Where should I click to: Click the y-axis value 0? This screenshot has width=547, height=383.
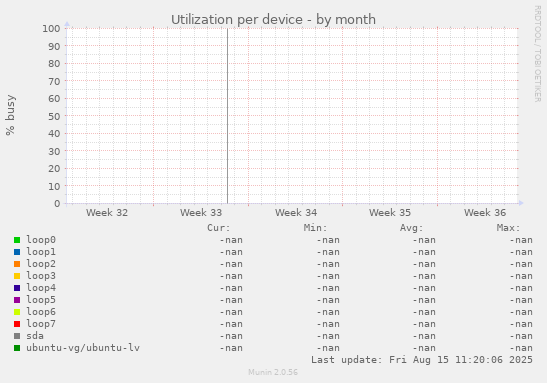(x=57, y=204)
